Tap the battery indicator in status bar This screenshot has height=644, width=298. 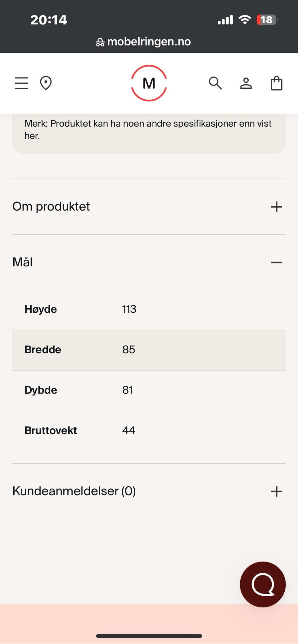click(x=267, y=20)
